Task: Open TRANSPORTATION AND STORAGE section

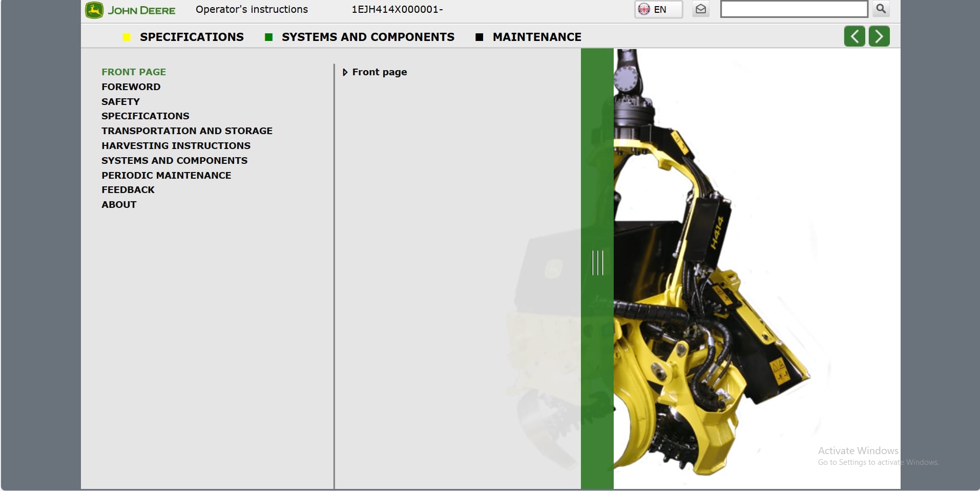Action: point(187,131)
